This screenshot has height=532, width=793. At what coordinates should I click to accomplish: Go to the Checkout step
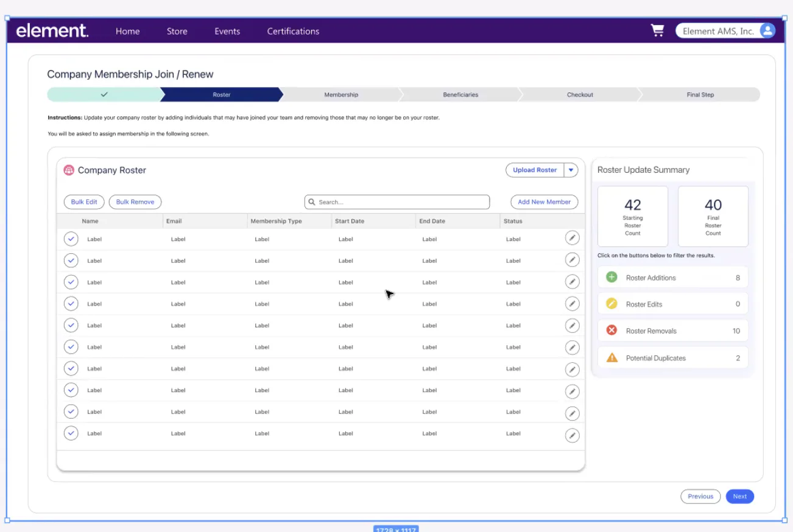[580, 94]
